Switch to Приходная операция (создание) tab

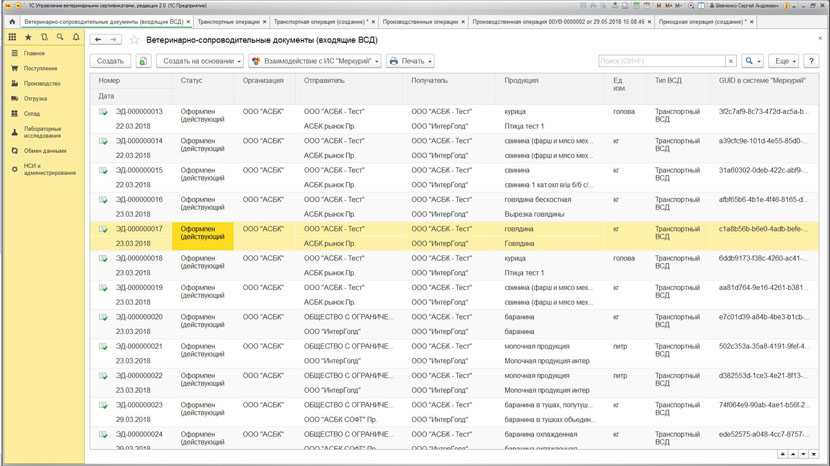coord(702,22)
